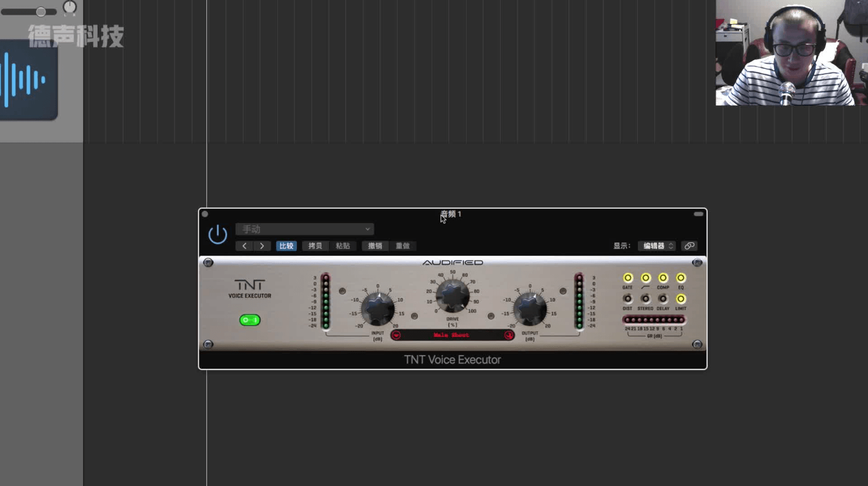Click the INPUT gain knob
The width and height of the screenshot is (868, 486).
(x=378, y=308)
